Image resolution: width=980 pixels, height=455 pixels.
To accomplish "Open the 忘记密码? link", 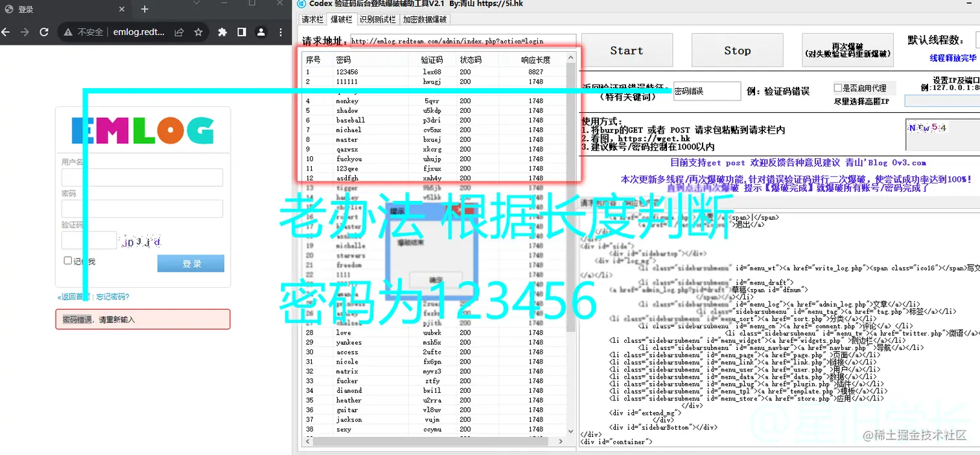I will coord(113,297).
